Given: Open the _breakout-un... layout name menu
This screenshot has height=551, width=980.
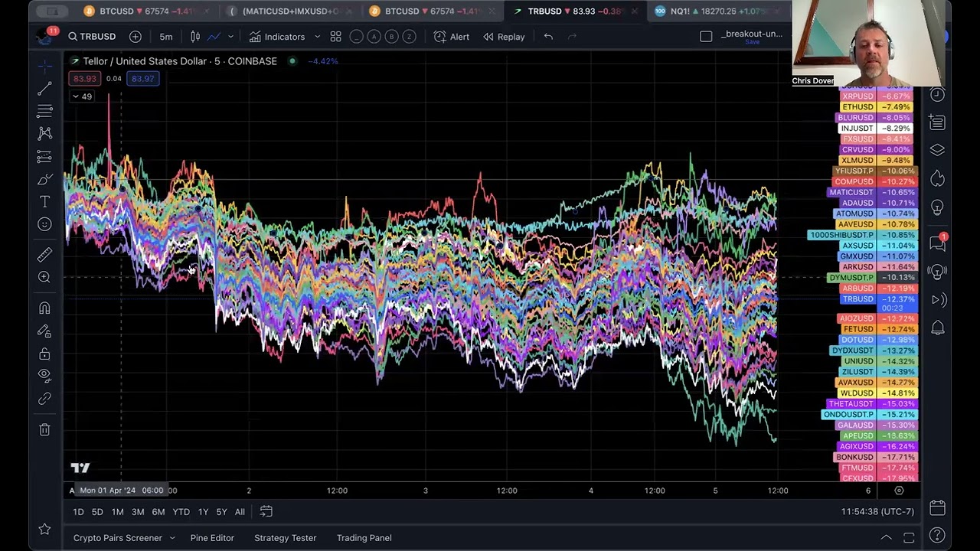Looking at the screenshot, I should click(x=752, y=34).
